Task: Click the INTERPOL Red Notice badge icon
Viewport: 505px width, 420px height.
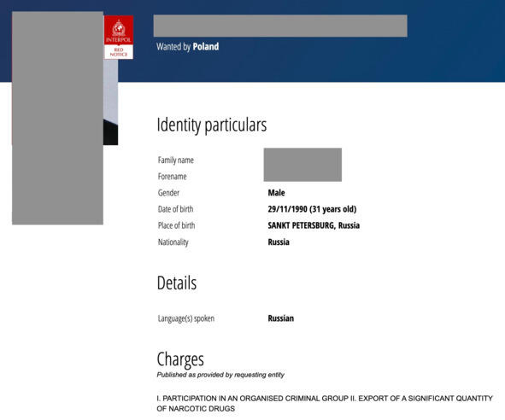Action: 119,38
